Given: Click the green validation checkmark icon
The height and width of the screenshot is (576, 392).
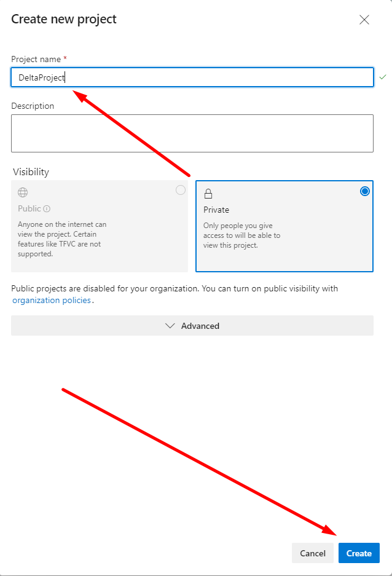Looking at the screenshot, I should pyautogui.click(x=383, y=77).
